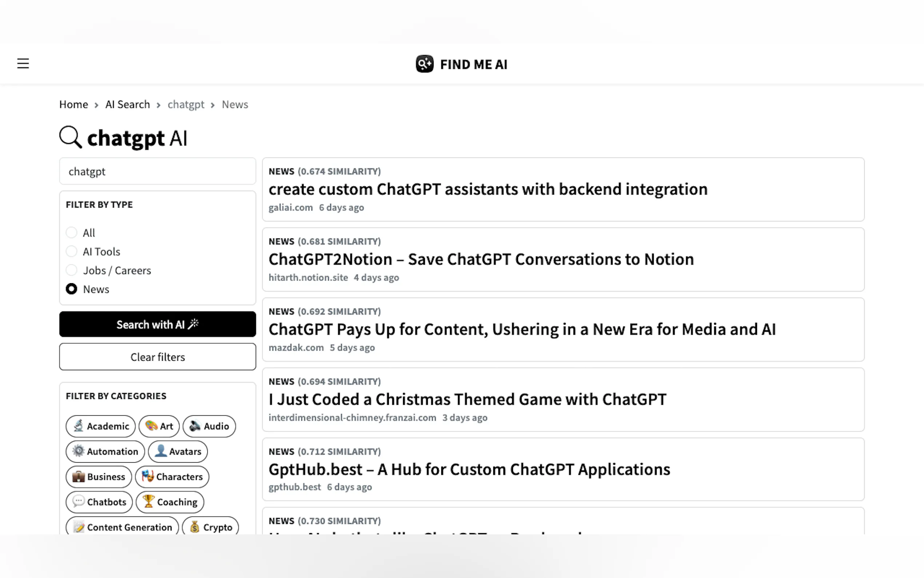
Task: Click the 0.730 similarity label
Action: (339, 520)
